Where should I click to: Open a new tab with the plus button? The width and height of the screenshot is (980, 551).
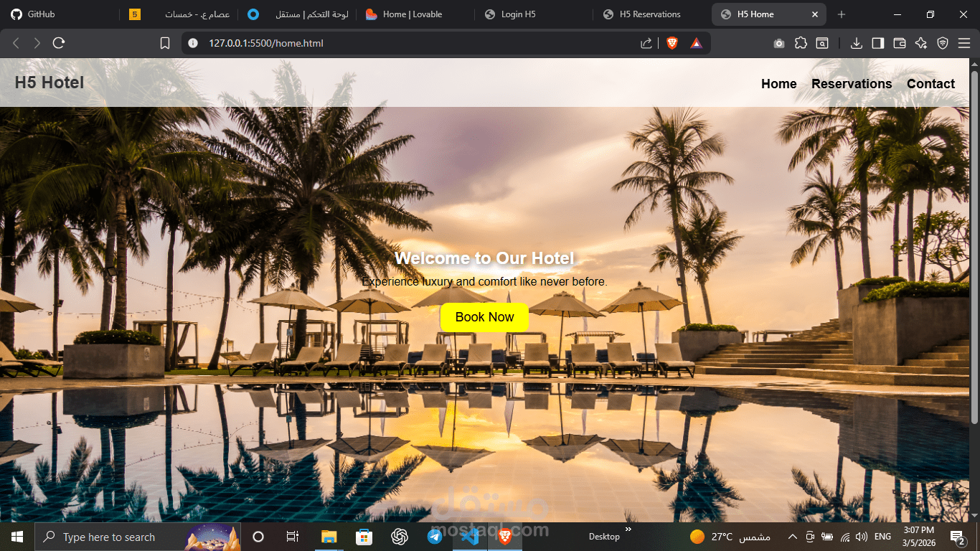[x=842, y=14]
